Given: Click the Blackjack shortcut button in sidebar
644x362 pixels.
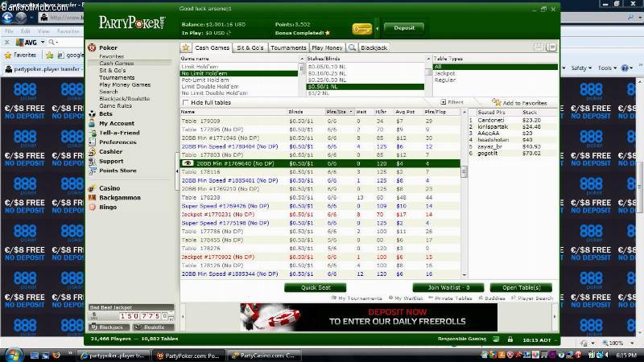Looking at the screenshot, I should [x=109, y=327].
